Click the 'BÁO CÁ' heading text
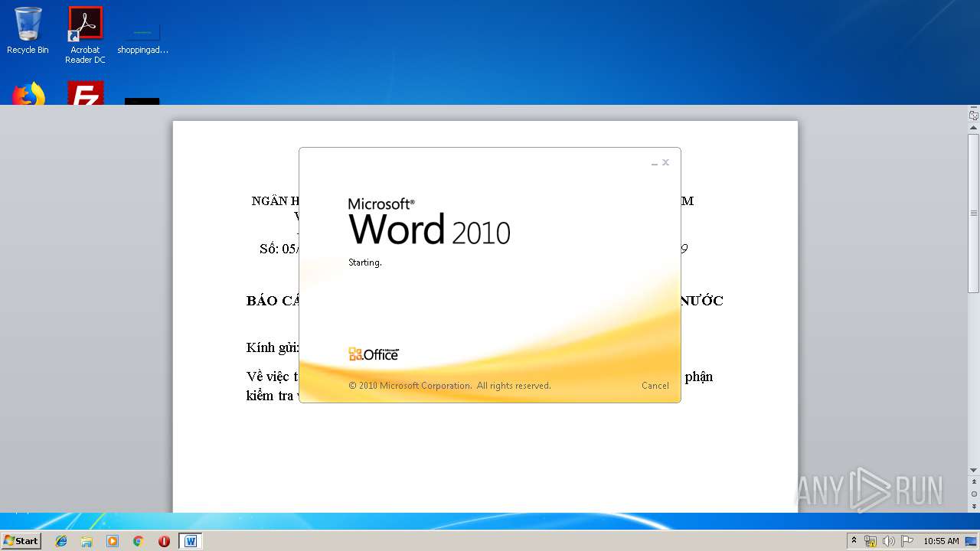 (x=273, y=301)
